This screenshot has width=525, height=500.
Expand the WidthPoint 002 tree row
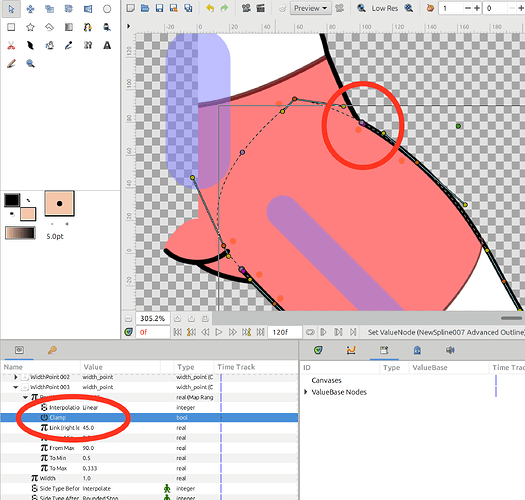(x=15, y=377)
